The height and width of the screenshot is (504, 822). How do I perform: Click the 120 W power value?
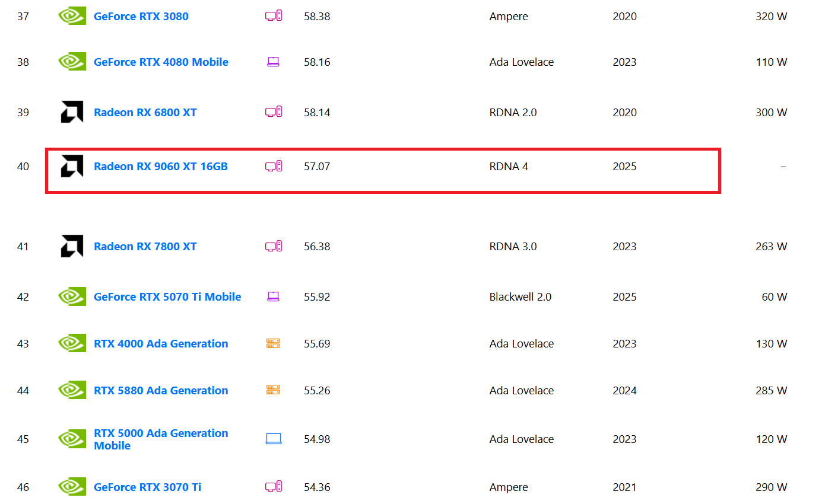(772, 439)
